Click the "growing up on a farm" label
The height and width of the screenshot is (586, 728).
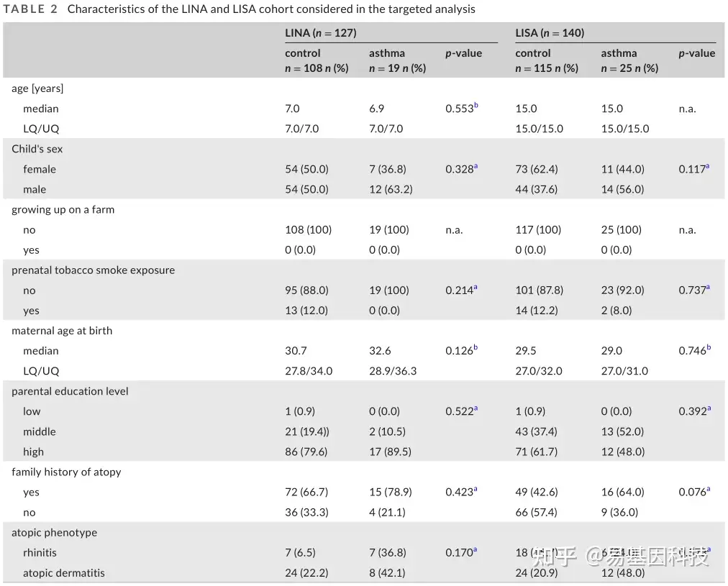point(63,210)
